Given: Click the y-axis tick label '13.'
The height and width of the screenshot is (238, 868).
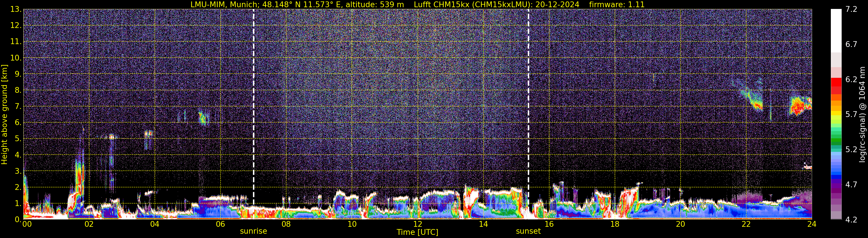Looking at the screenshot, I should point(16,9).
